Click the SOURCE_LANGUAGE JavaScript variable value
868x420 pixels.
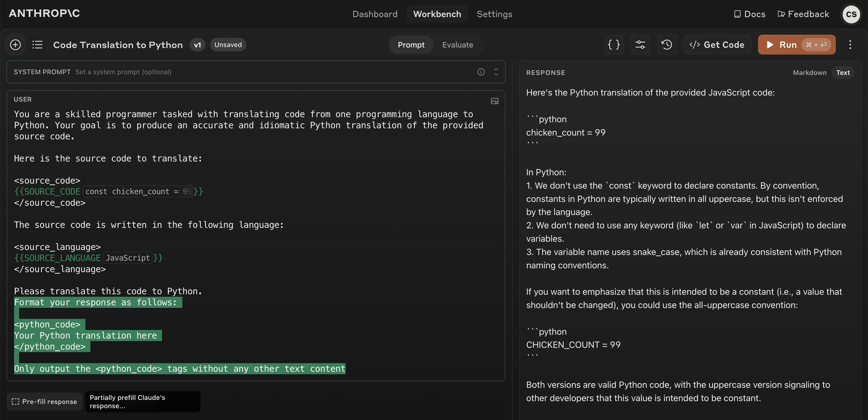pos(128,258)
